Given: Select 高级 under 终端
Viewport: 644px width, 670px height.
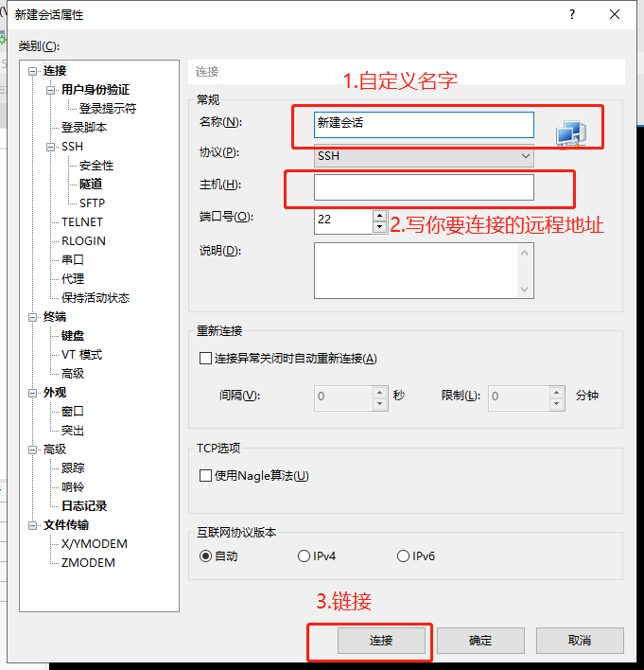Looking at the screenshot, I should point(73,374).
